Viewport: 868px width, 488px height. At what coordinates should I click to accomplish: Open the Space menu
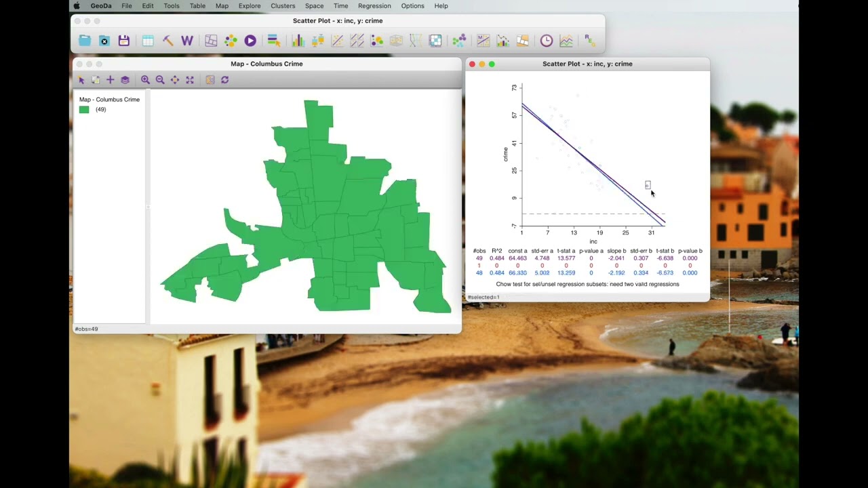[314, 5]
